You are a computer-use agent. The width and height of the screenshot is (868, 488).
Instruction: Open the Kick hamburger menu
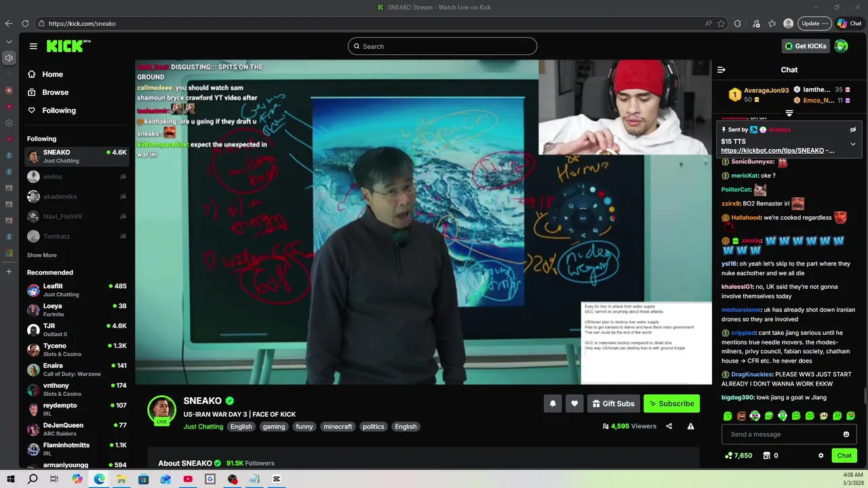pyautogui.click(x=33, y=46)
